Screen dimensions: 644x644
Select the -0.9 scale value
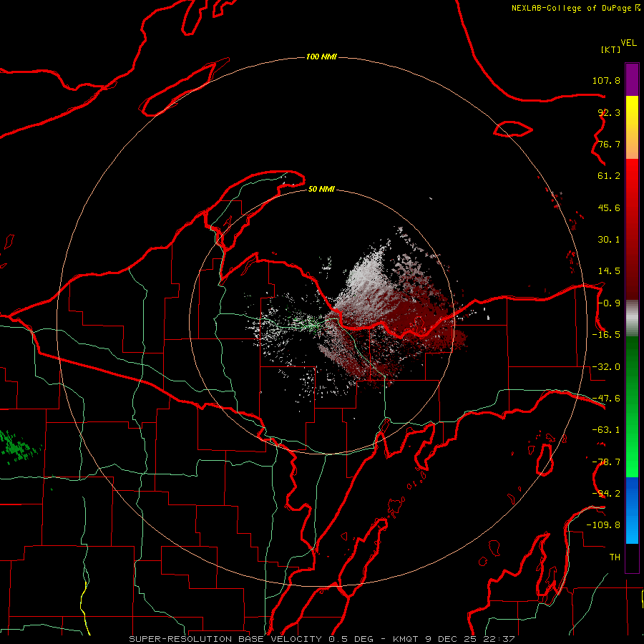[x=609, y=303]
